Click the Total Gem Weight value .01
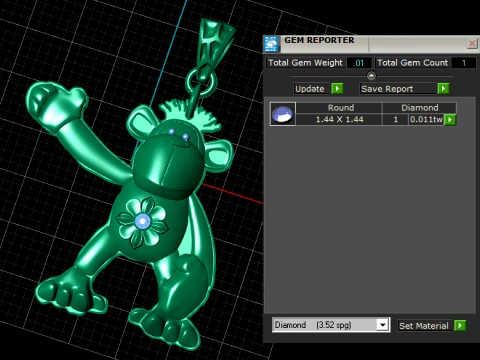480x360 pixels. click(359, 63)
